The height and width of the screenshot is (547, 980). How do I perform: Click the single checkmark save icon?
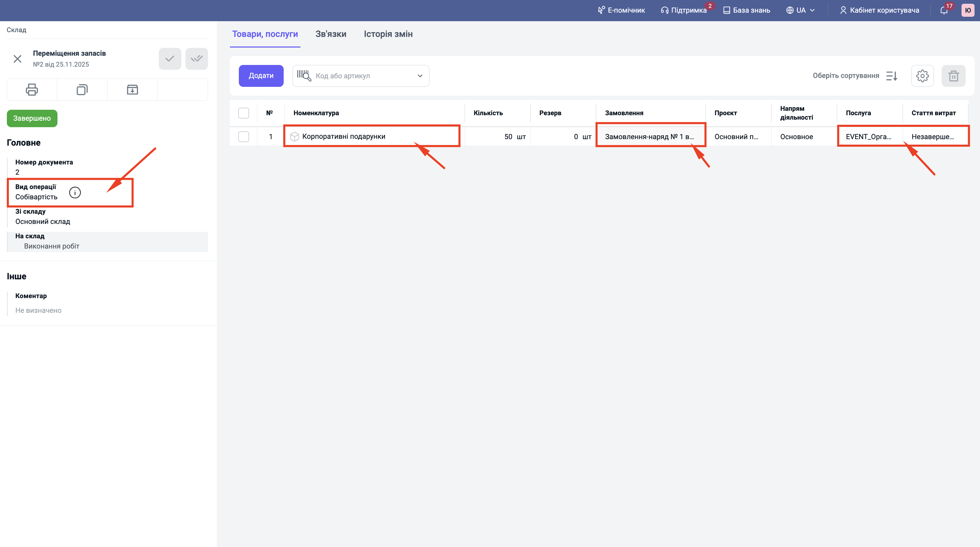(x=170, y=58)
